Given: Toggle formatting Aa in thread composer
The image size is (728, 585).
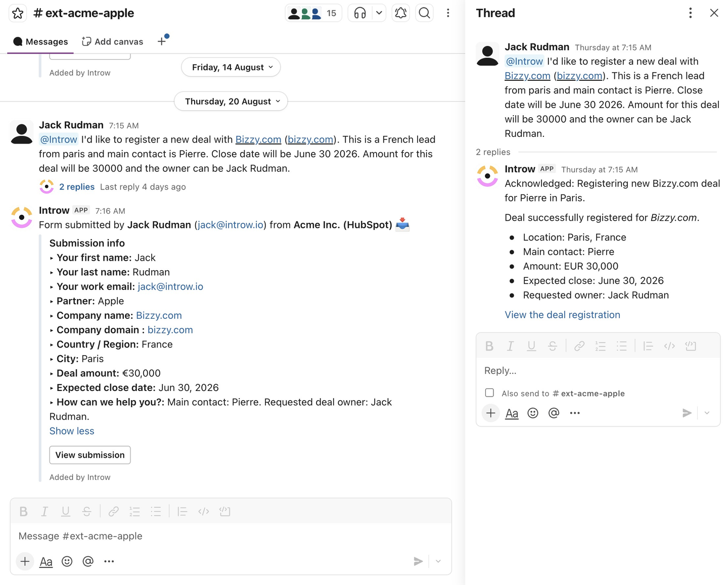Looking at the screenshot, I should point(512,413).
